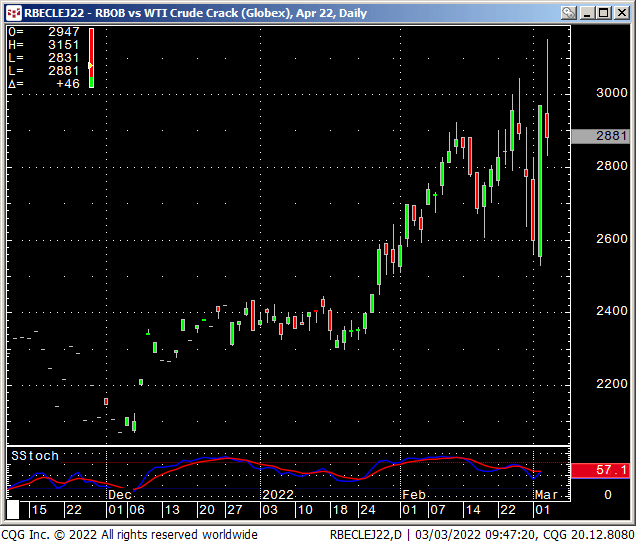
Task: Click the tall green candlestick for March 2
Action: tap(540, 181)
